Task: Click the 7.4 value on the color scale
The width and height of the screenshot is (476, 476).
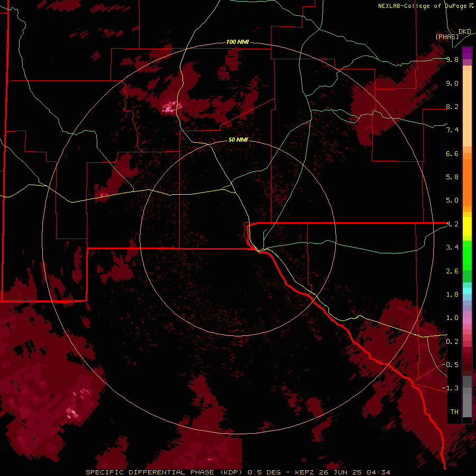Action: [x=452, y=130]
